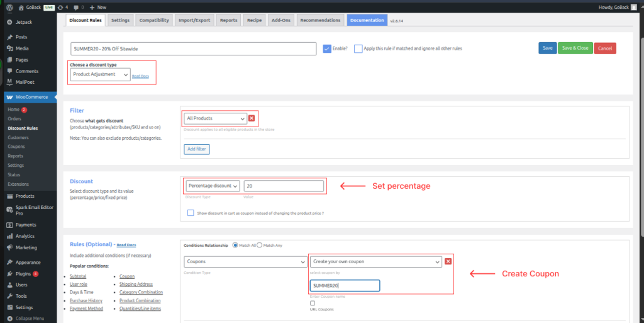Click the Collapse Menu arrow icon
The width and height of the screenshot is (644, 323).
(x=10, y=319)
